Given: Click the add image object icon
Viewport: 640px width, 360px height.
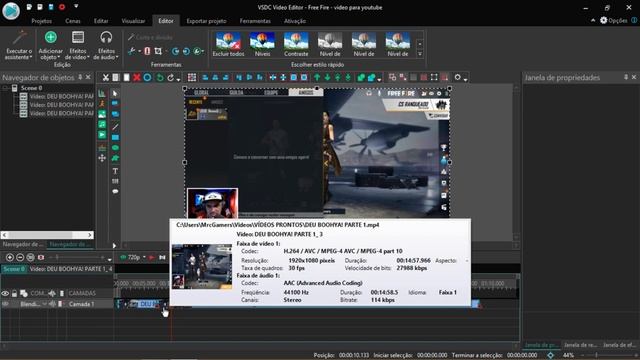Looking at the screenshot, I should pyautogui.click(x=102, y=114).
